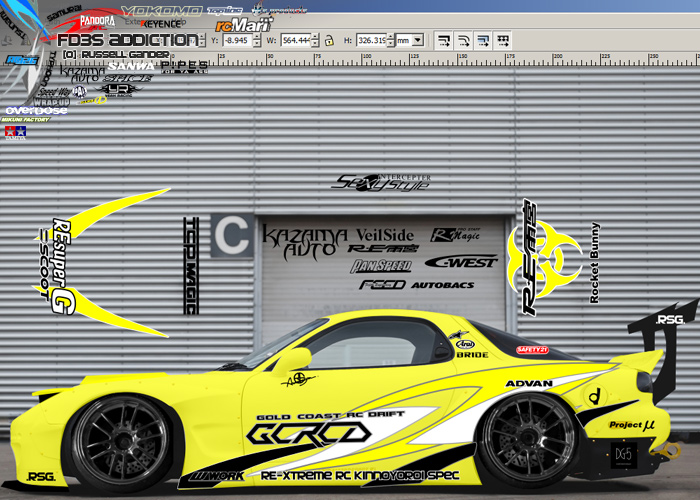The image size is (700, 500).
Task: Select the Gold Coast RC Drift text
Action: tap(330, 416)
